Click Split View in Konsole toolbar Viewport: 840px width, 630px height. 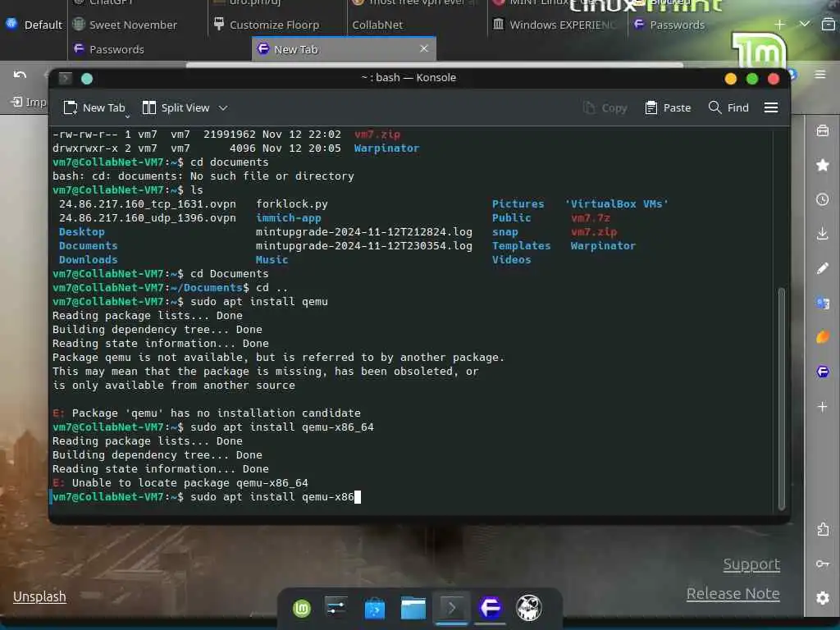[176, 107]
